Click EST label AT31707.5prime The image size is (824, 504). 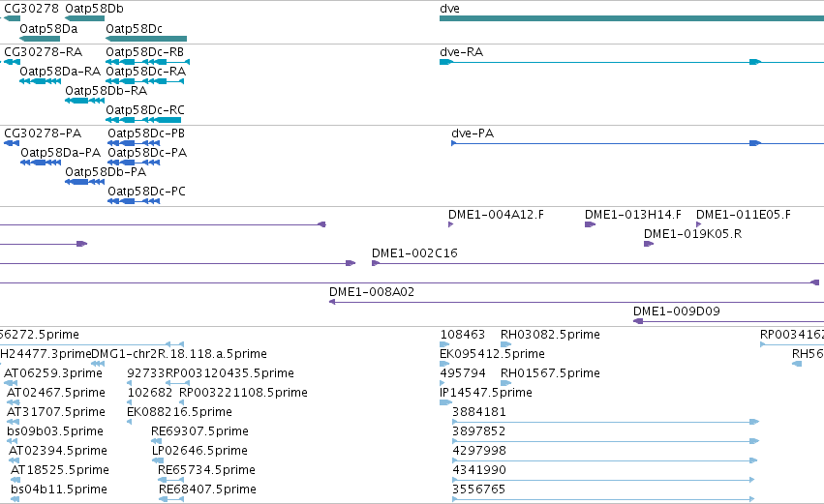56,412
